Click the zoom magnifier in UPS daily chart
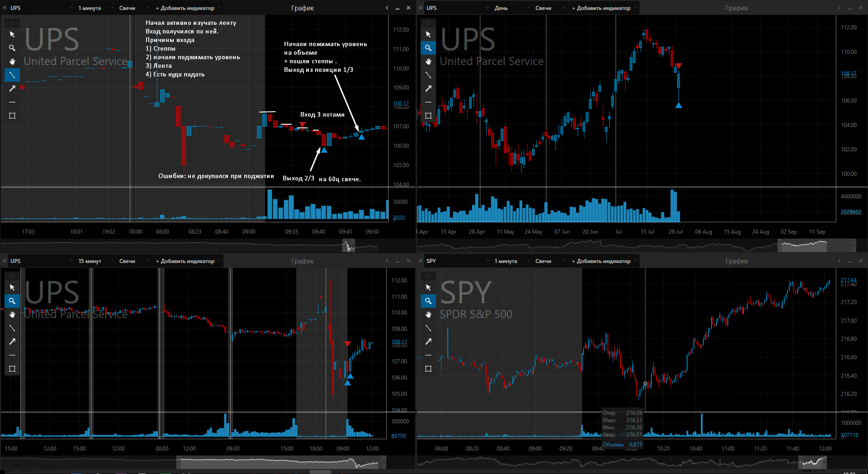Screen dimensions: 868x474 (428, 48)
